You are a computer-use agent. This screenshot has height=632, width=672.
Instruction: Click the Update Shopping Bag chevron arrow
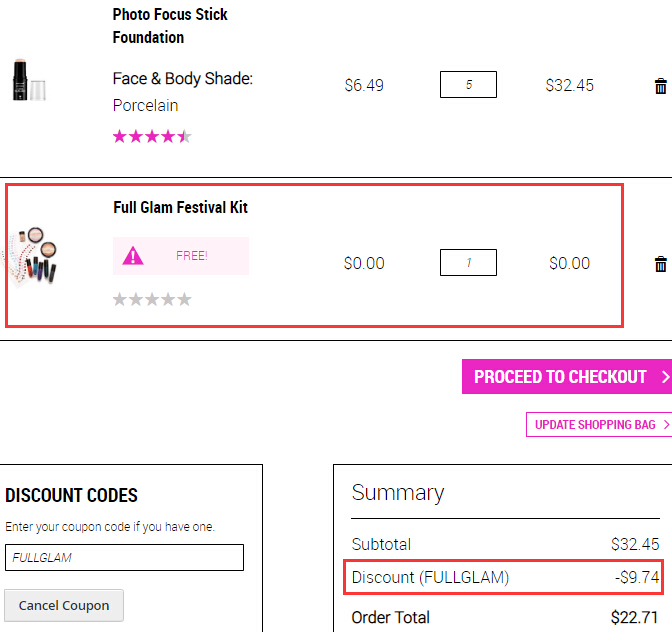pos(666,424)
